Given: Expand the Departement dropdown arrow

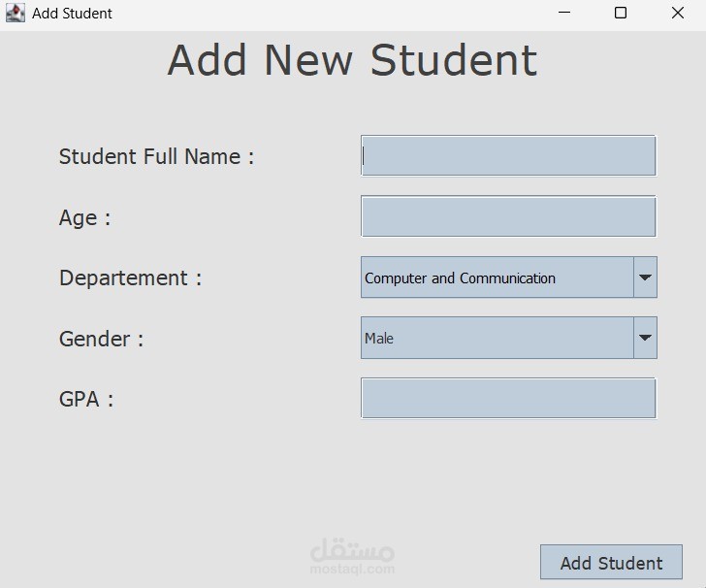Looking at the screenshot, I should pos(645,278).
